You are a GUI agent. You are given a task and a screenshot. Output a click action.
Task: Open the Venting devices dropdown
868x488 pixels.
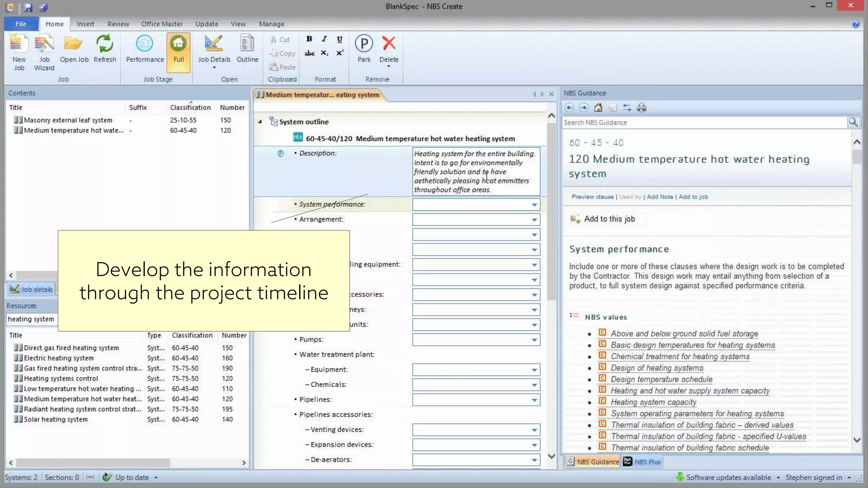534,430
